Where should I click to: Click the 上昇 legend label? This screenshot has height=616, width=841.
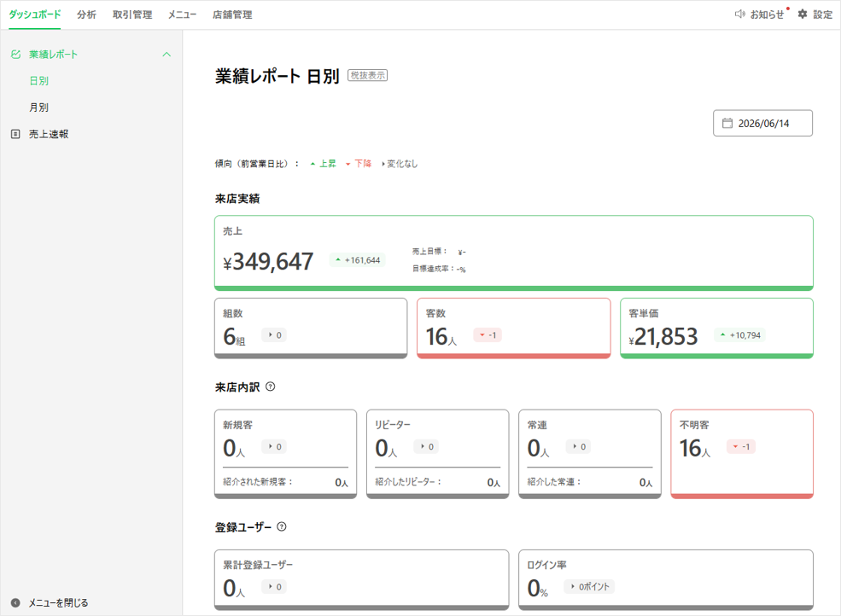pyautogui.click(x=328, y=164)
